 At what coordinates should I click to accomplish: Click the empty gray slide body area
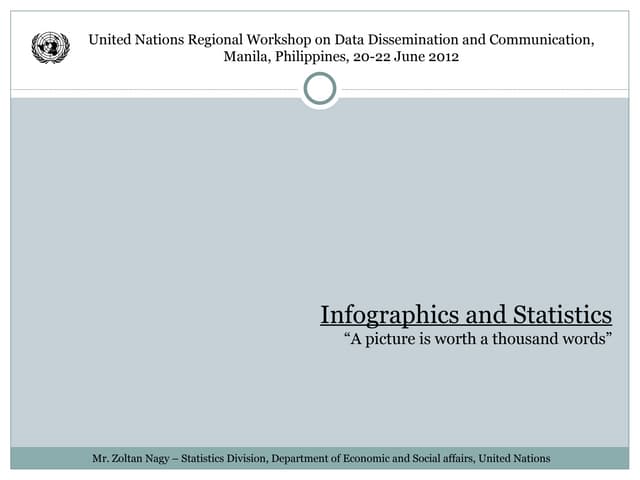pyautogui.click(x=200, y=250)
